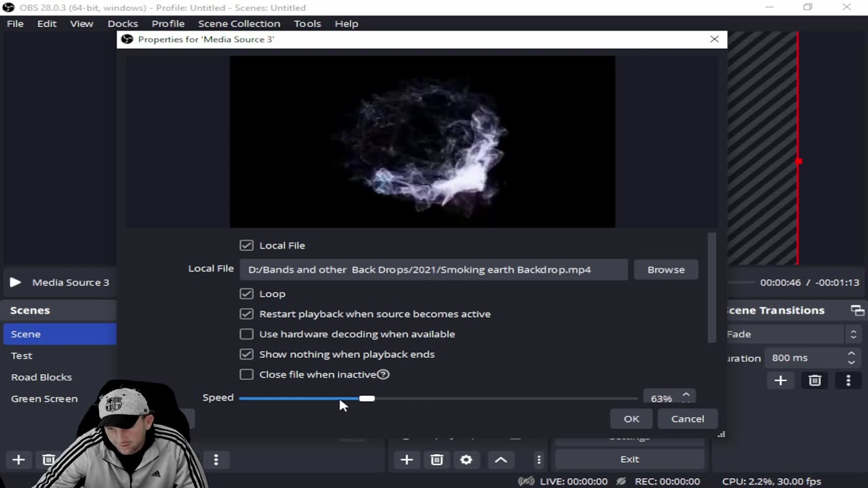Viewport: 868px width, 488px height.
Task: Click the Speed slider handle
Action: tap(367, 398)
